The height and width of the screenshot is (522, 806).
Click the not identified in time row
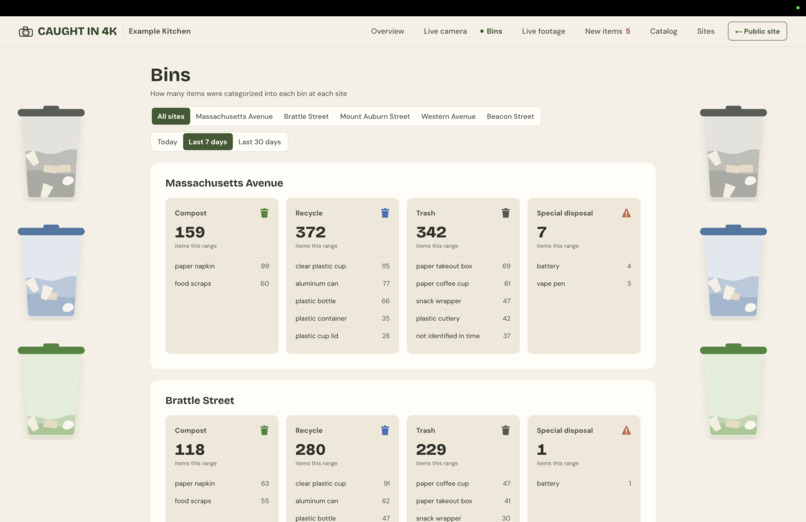pos(463,336)
